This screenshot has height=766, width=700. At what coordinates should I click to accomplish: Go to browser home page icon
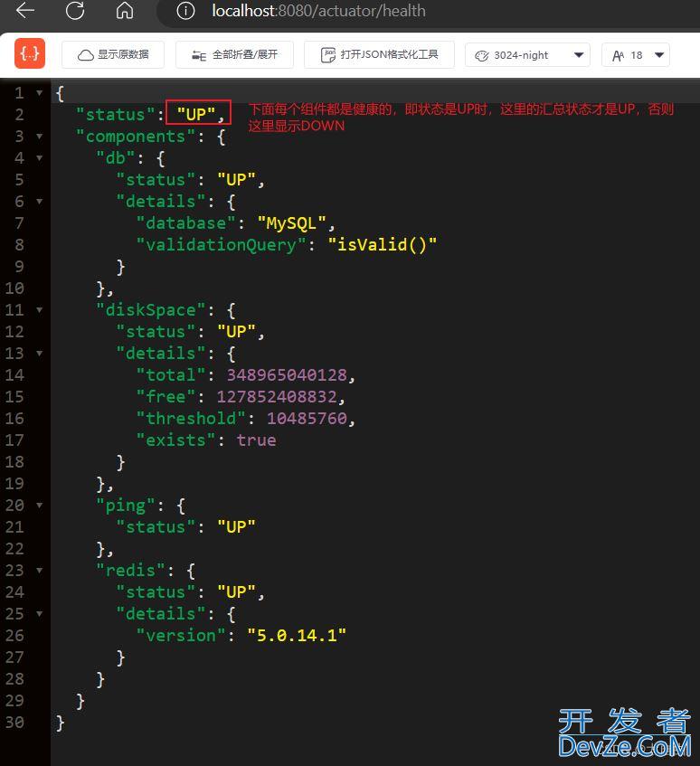pyautogui.click(x=125, y=11)
